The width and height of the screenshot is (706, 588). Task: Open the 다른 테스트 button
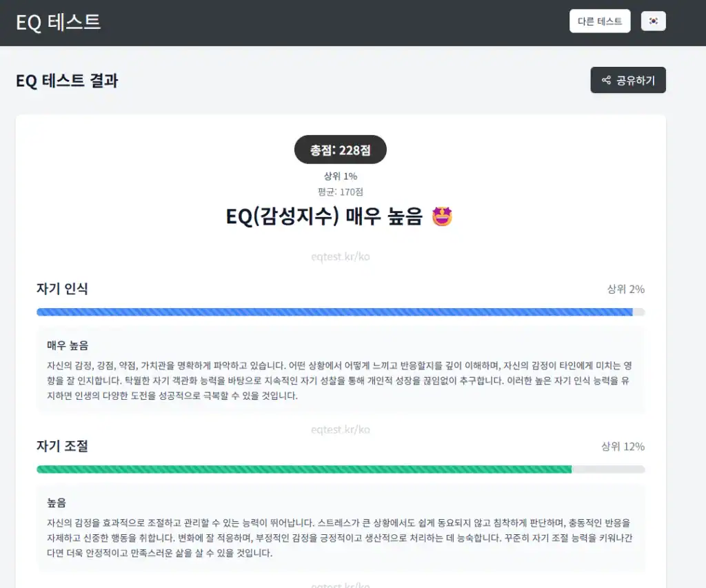tap(600, 21)
